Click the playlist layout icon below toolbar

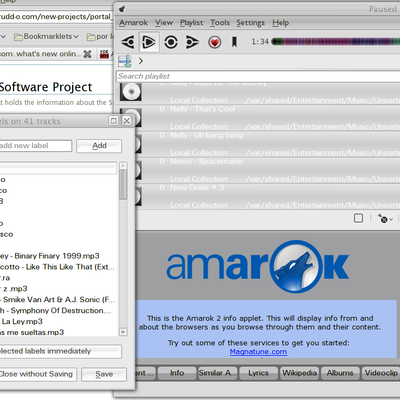124,61
